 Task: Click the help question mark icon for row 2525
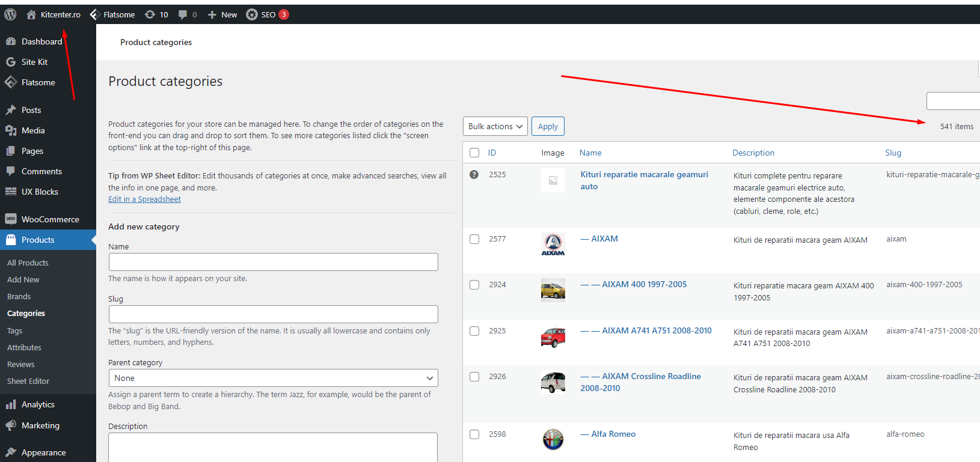pyautogui.click(x=474, y=174)
